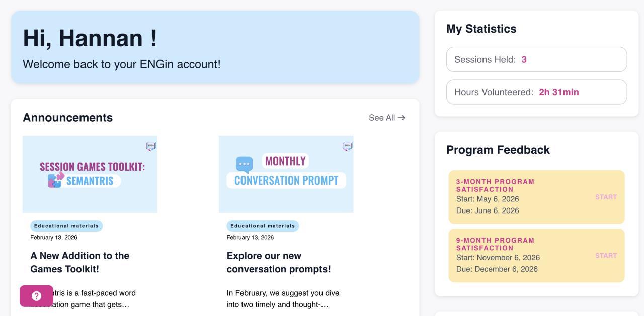644x316 pixels.
Task: Click the 3-Month Program Satisfaction card title
Action: 495,185
